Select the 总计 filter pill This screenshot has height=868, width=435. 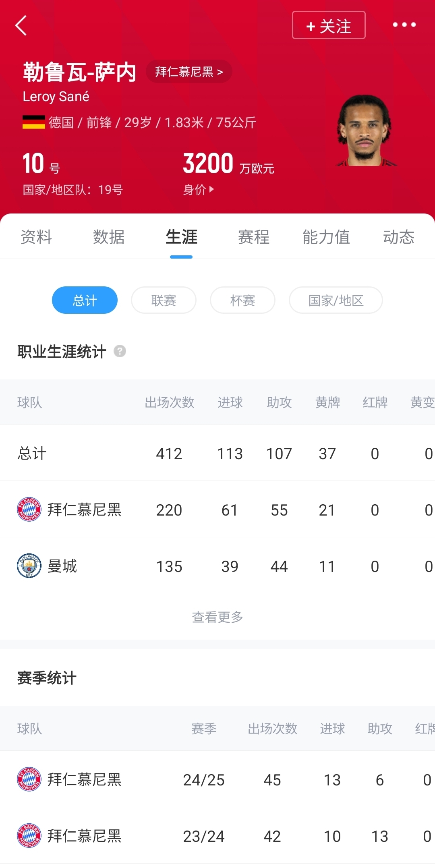[x=85, y=300]
